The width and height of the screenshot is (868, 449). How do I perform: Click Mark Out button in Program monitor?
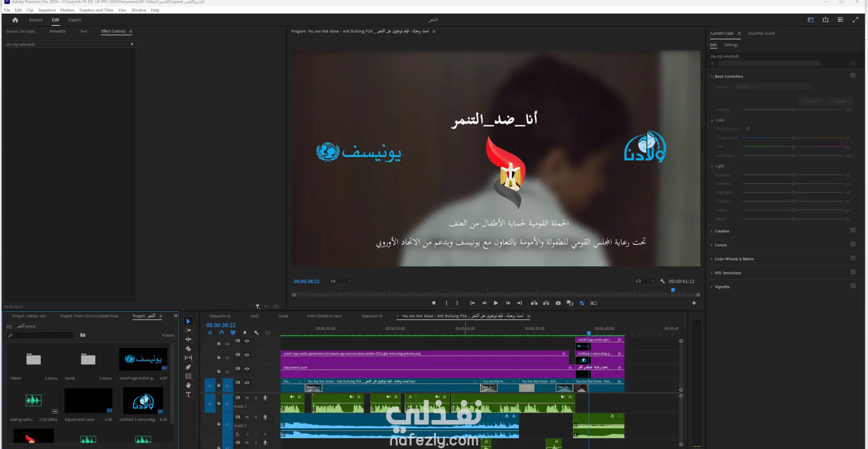point(457,303)
